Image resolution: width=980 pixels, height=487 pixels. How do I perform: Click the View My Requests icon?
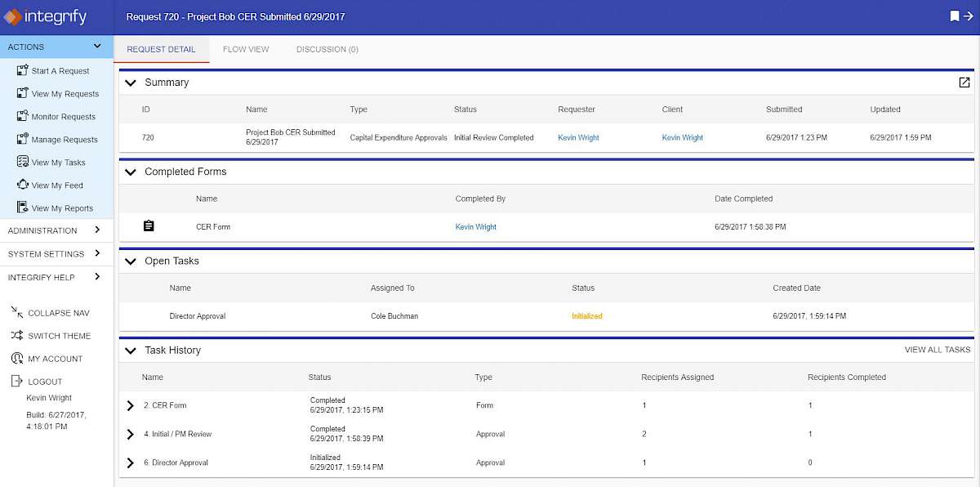(23, 93)
